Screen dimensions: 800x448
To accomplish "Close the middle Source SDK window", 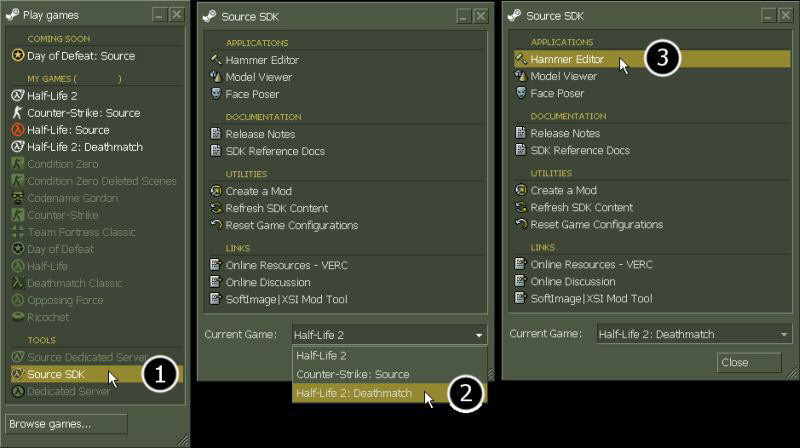I will tap(480, 16).
